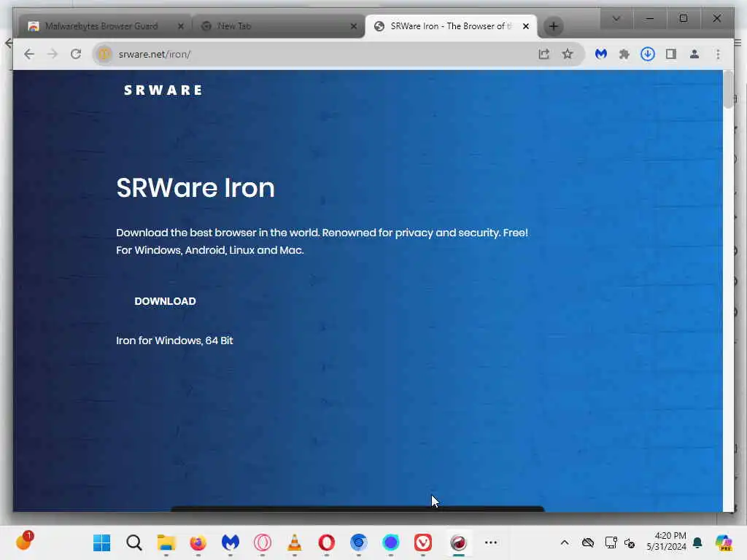Close the Malwarebytes Browser Guard tab
The image size is (747, 560).
pyautogui.click(x=181, y=27)
